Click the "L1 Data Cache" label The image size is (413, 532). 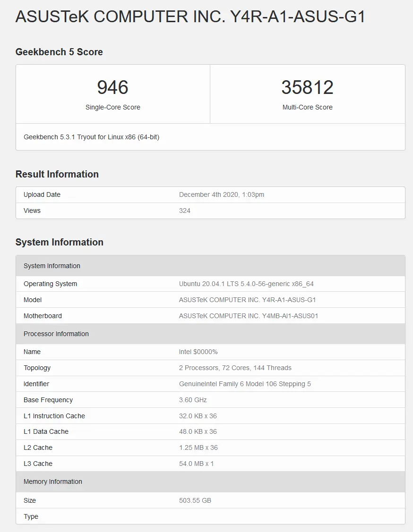(x=46, y=431)
